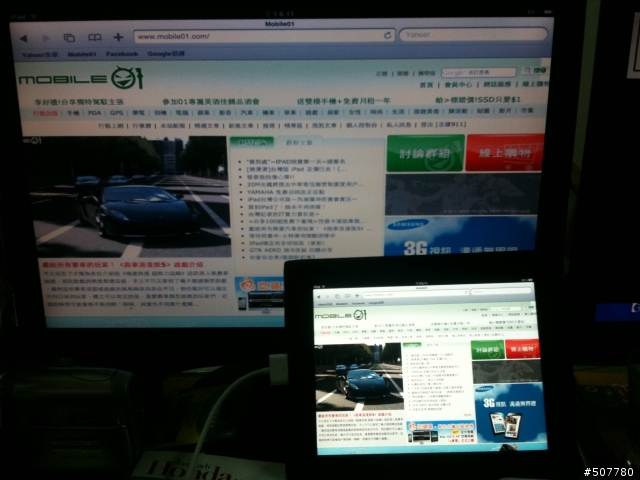Open the 精選文章 link in the sub-navigation
This screenshot has height=480, width=640.
coord(207,126)
